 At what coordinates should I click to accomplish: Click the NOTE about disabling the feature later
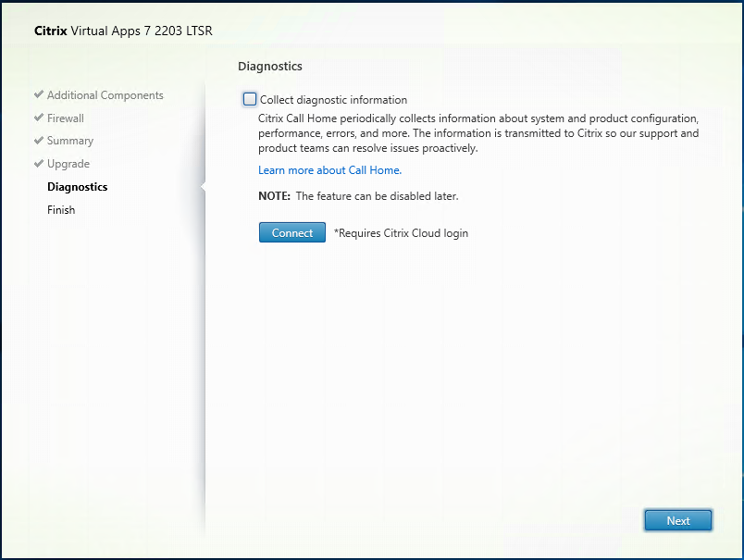358,196
